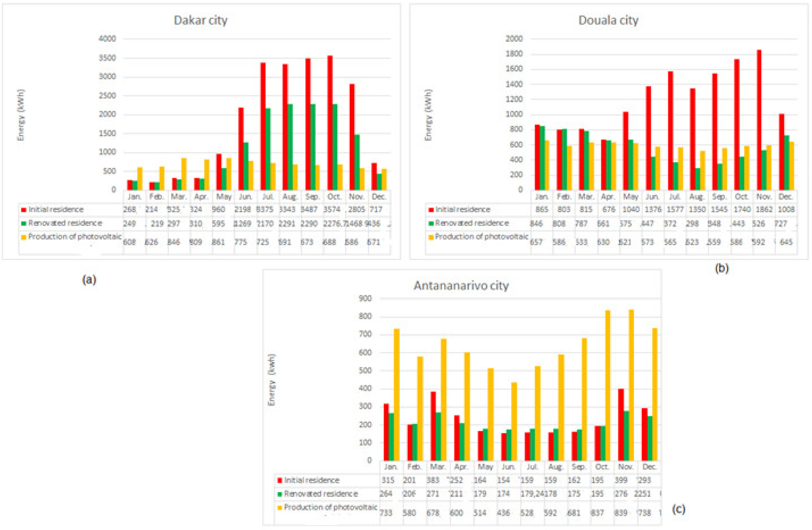Click the Energy (kWh) axis label of Dakar chart
The image size is (812, 530).
[21, 115]
